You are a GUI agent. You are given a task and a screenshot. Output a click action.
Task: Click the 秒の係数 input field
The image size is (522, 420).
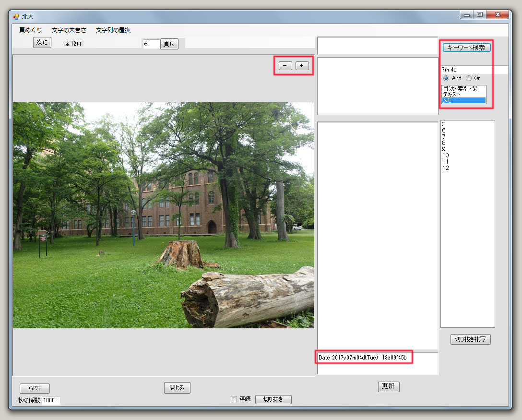51,400
